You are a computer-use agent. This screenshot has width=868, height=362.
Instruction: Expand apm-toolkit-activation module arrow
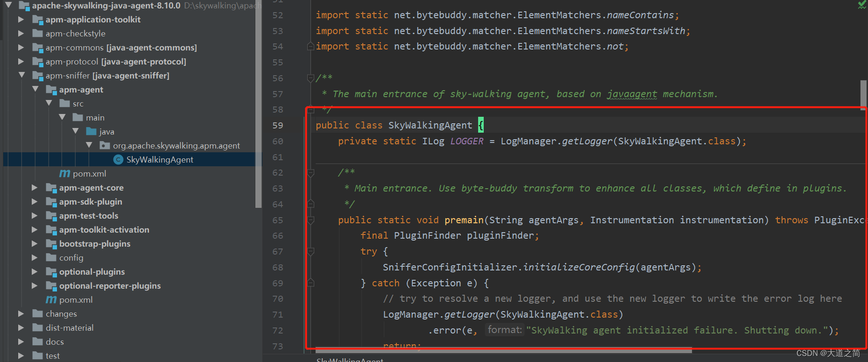pyautogui.click(x=34, y=230)
